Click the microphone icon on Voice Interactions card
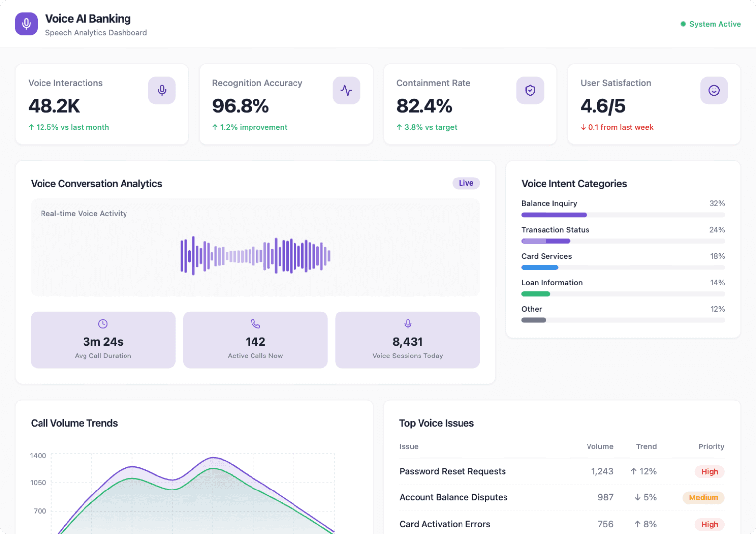 coord(162,90)
